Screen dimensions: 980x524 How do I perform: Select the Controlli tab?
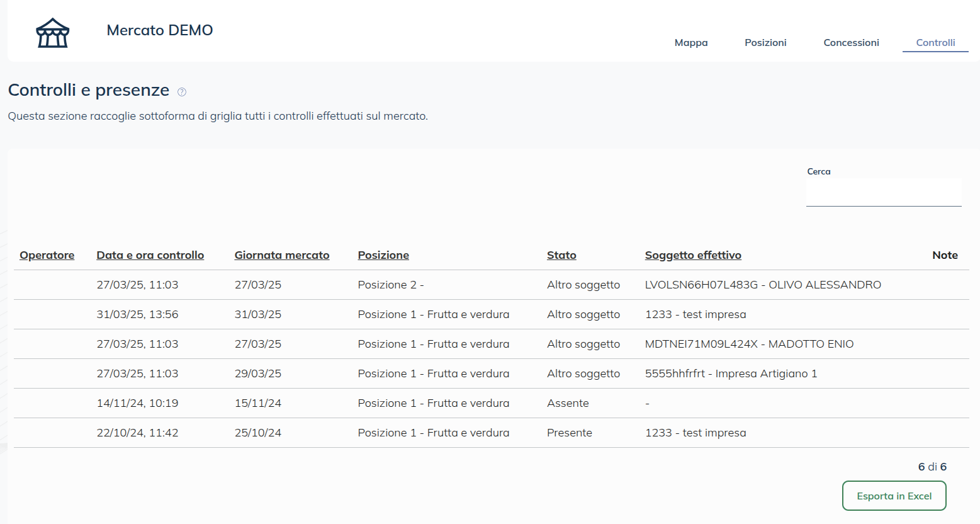935,43
